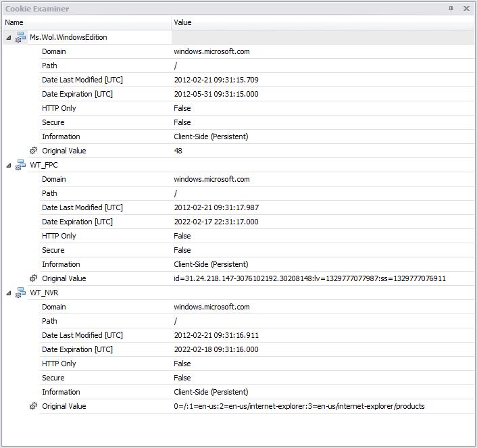Select the value starting id=31.24.218.147
This screenshot has height=448, width=477.
[309, 278]
